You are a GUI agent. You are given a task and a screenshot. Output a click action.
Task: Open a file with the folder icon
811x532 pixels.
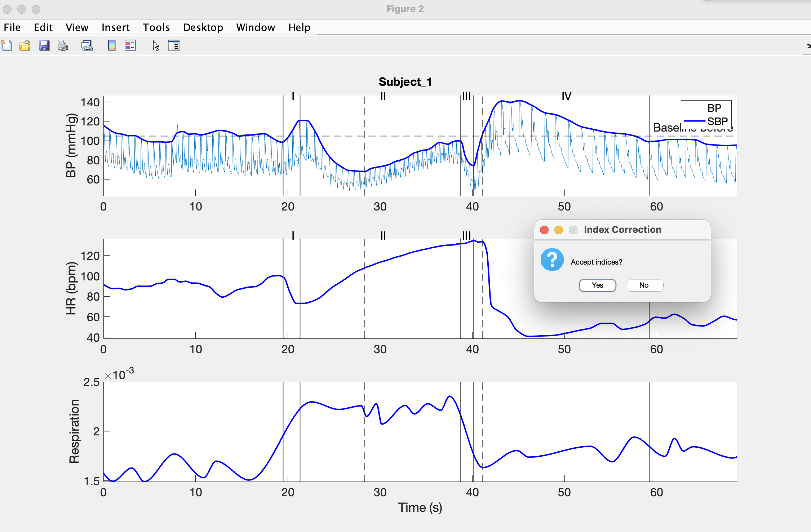tap(25, 46)
